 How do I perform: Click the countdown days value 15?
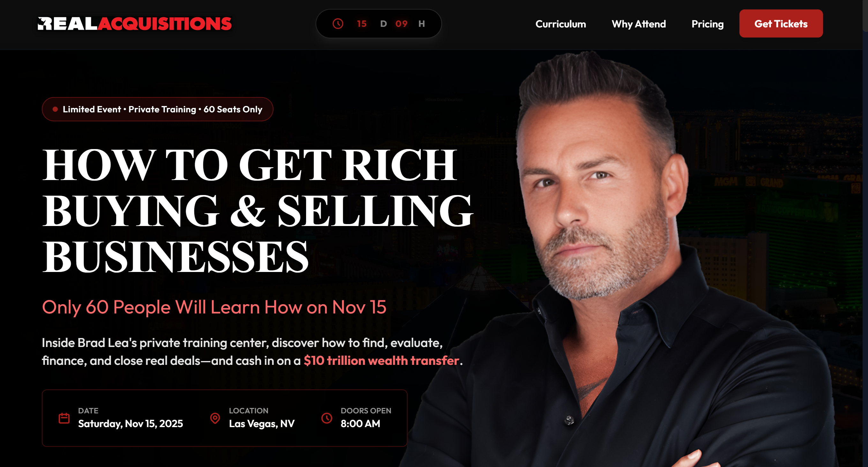coord(362,24)
